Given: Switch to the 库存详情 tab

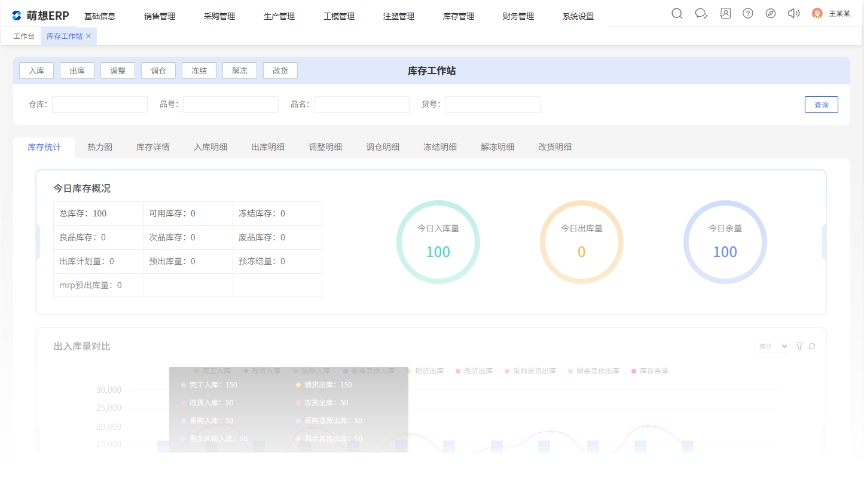Looking at the screenshot, I should 153,147.
